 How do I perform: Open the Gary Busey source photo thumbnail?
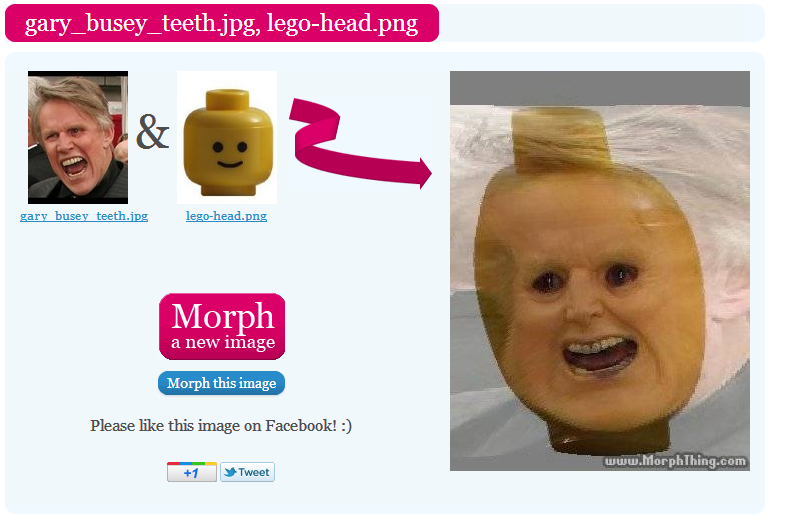pyautogui.click(x=78, y=137)
